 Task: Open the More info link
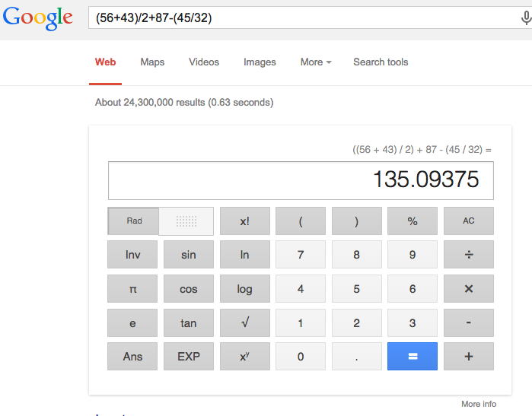tap(479, 404)
